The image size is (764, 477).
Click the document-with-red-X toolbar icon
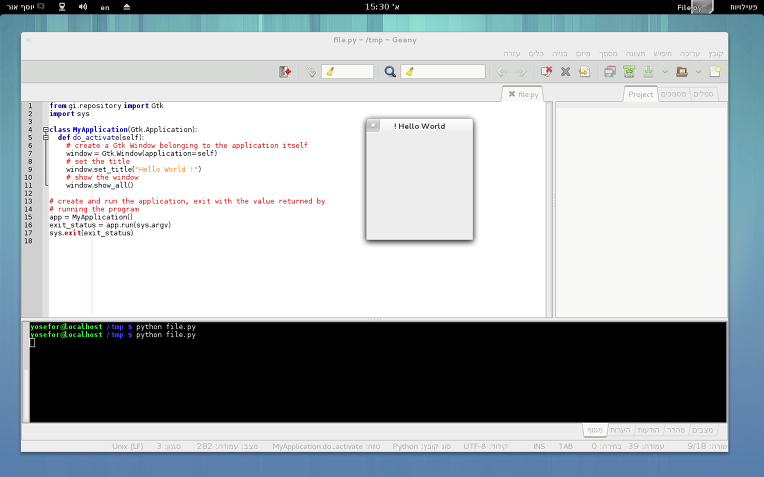tap(546, 72)
